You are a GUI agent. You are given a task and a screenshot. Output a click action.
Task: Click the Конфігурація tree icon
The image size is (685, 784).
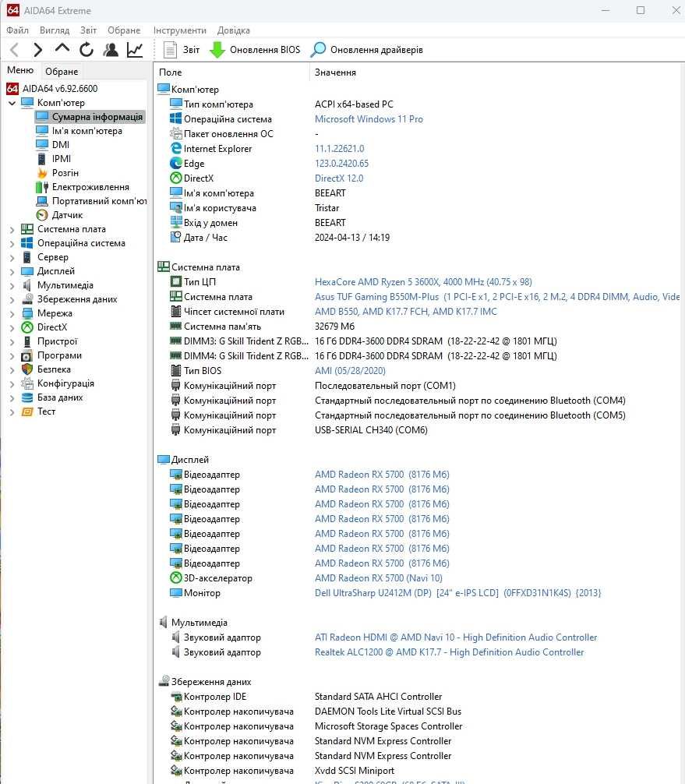(27, 383)
